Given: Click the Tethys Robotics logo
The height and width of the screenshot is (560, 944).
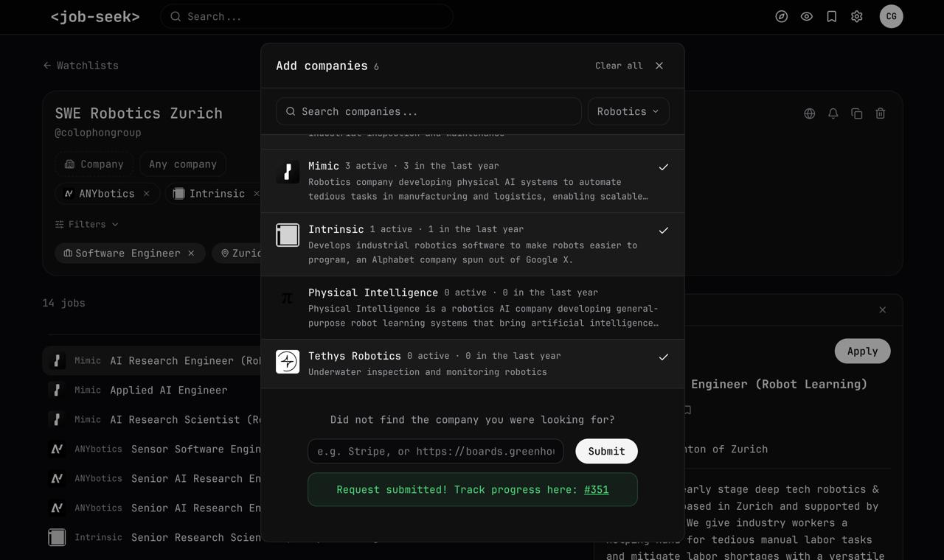Looking at the screenshot, I should (288, 362).
